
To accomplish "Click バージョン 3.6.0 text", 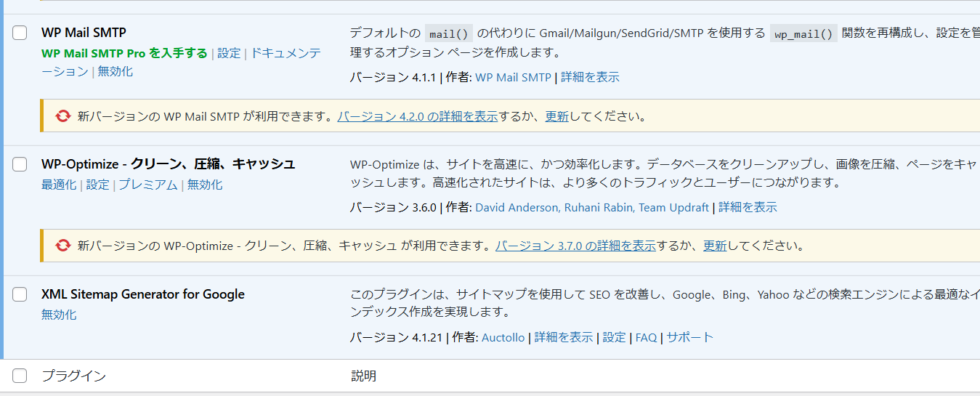I will (393, 207).
